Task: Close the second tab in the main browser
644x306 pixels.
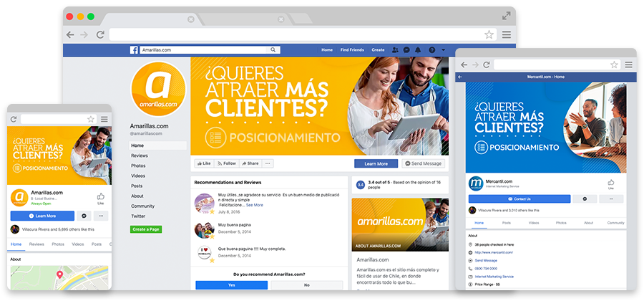Action: click(x=281, y=19)
